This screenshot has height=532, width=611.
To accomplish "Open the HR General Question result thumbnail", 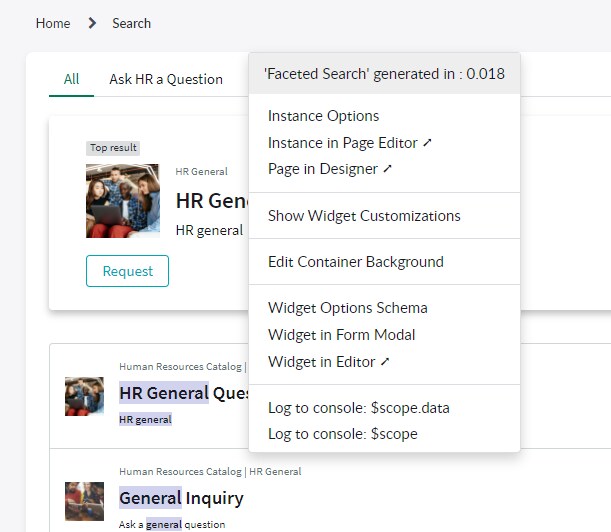I will point(85,396).
